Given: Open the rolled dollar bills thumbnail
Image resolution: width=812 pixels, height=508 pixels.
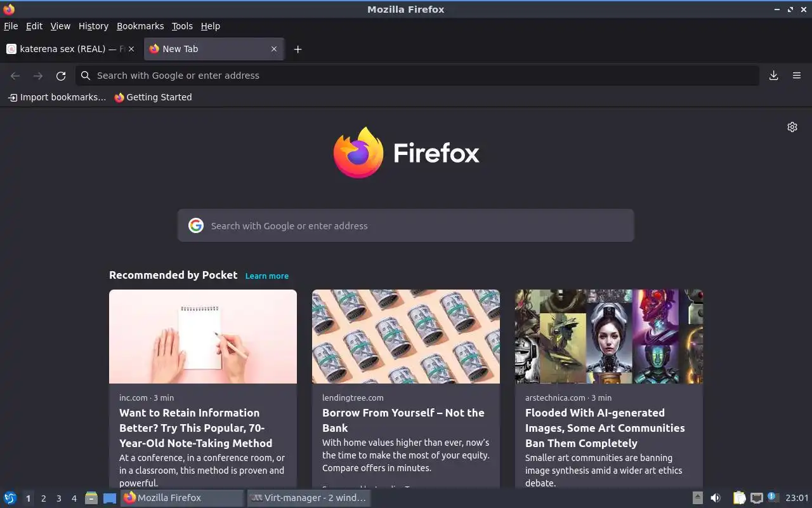Looking at the screenshot, I should point(406,337).
